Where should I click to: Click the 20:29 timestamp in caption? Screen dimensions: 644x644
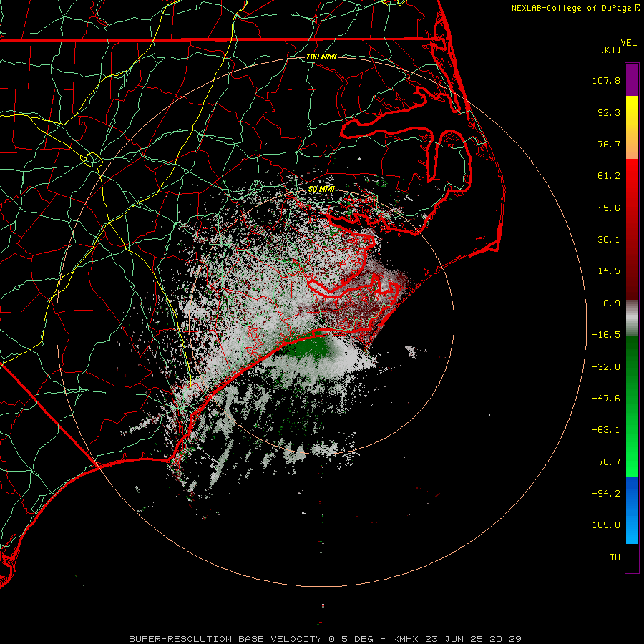(506, 639)
